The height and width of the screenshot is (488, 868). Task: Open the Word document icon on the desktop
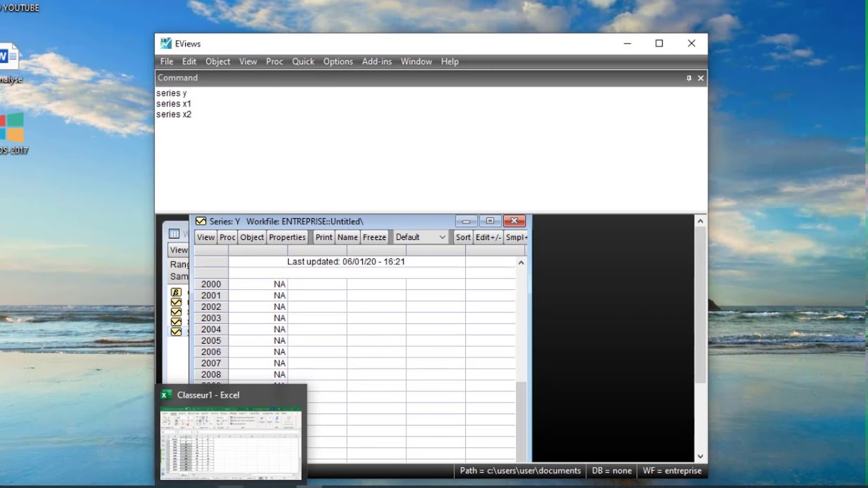pos(8,57)
